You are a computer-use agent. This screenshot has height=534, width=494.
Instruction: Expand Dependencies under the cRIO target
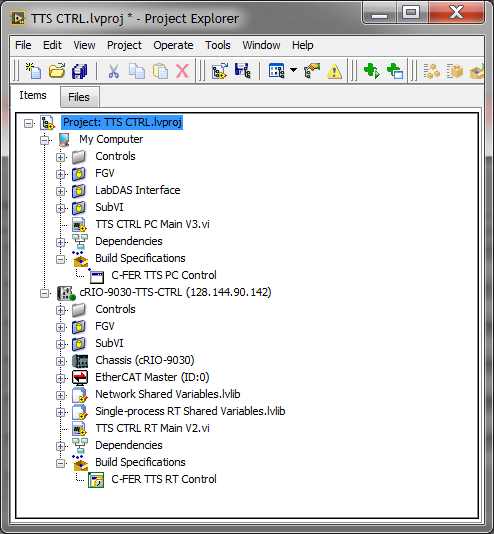point(61,446)
